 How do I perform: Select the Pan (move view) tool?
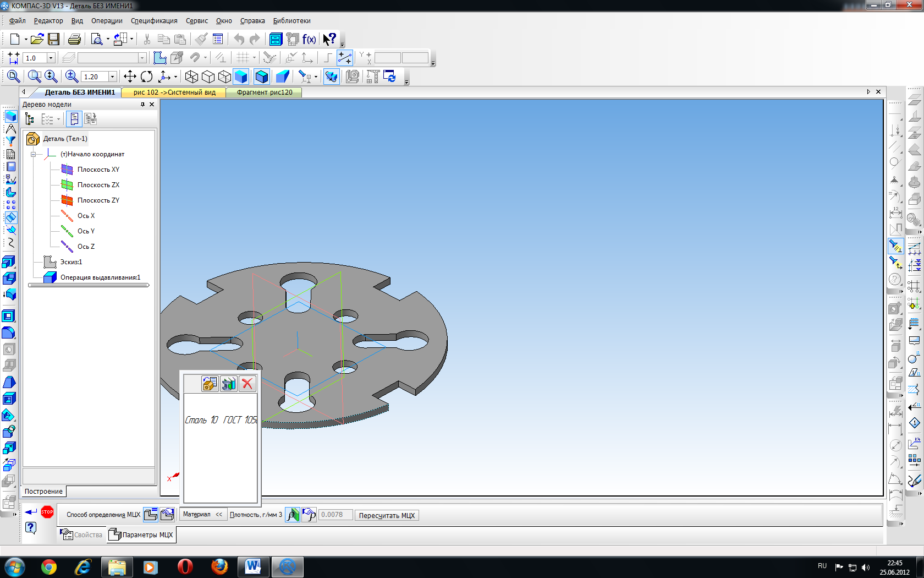130,77
